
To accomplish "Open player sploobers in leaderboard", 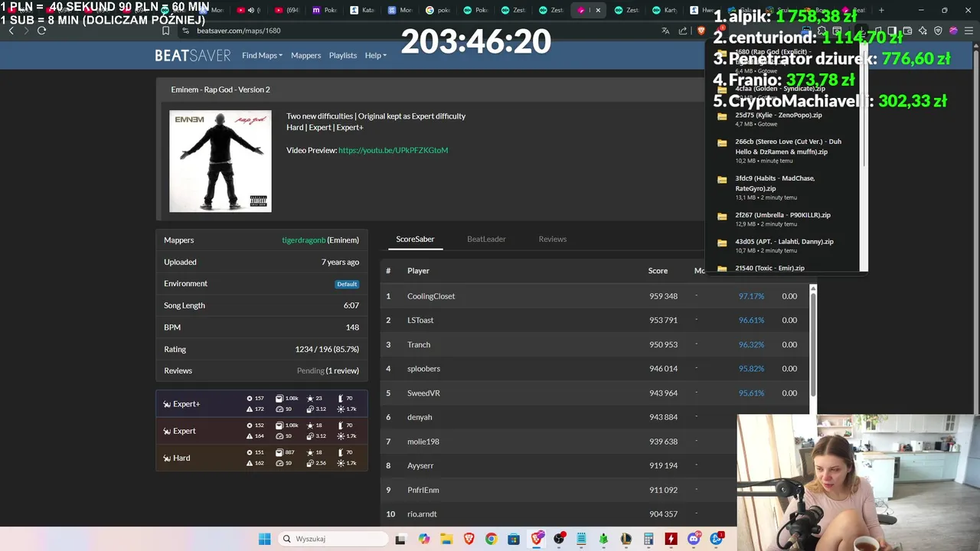I will click(423, 369).
